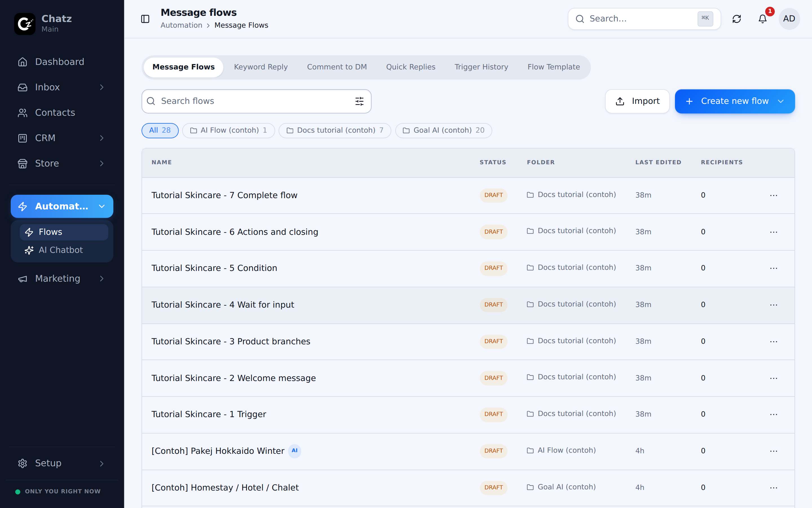Open Tutorial Skincare - 2 Welcome message
812x508 pixels.
coord(233,378)
